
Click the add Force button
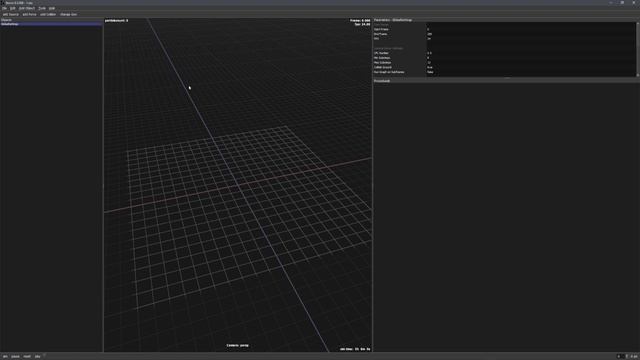(29, 14)
